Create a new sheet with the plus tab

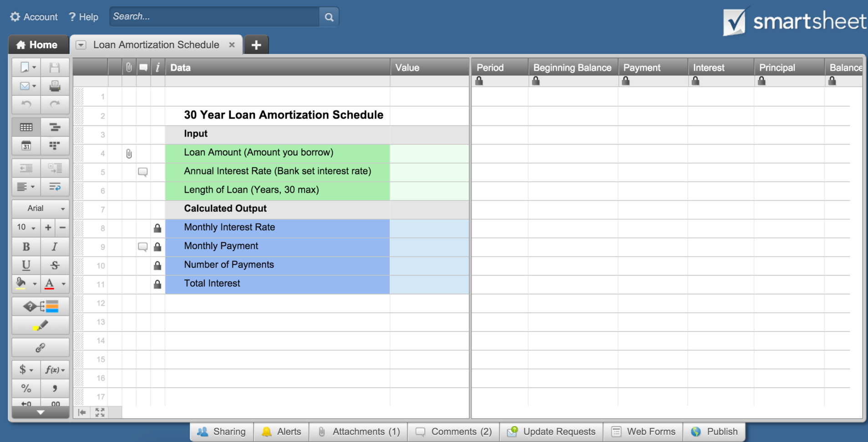(256, 45)
